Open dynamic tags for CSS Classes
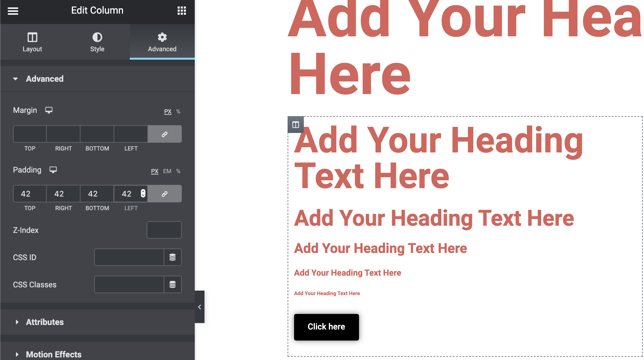644x360 pixels. [x=172, y=284]
